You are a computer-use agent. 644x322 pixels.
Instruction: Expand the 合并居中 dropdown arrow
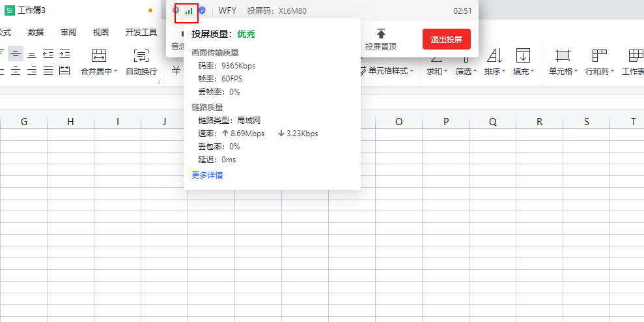(115, 71)
